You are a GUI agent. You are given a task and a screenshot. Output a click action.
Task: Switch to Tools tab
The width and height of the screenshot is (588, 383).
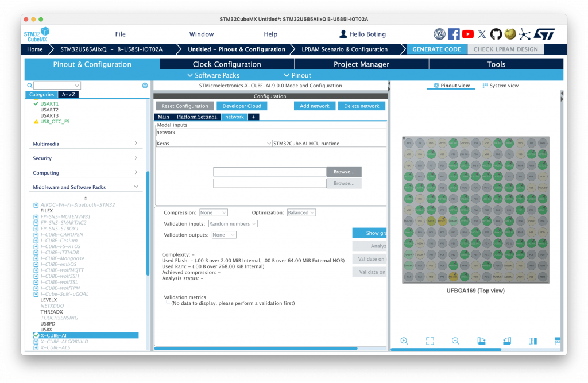[x=496, y=64]
